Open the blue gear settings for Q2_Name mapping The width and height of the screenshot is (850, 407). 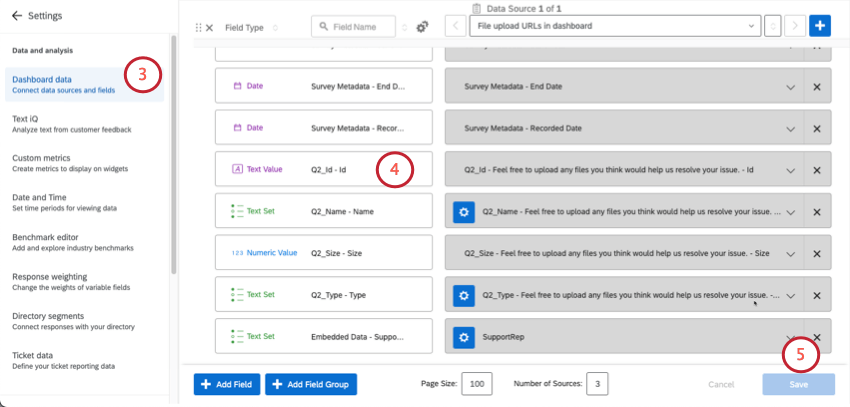(463, 212)
